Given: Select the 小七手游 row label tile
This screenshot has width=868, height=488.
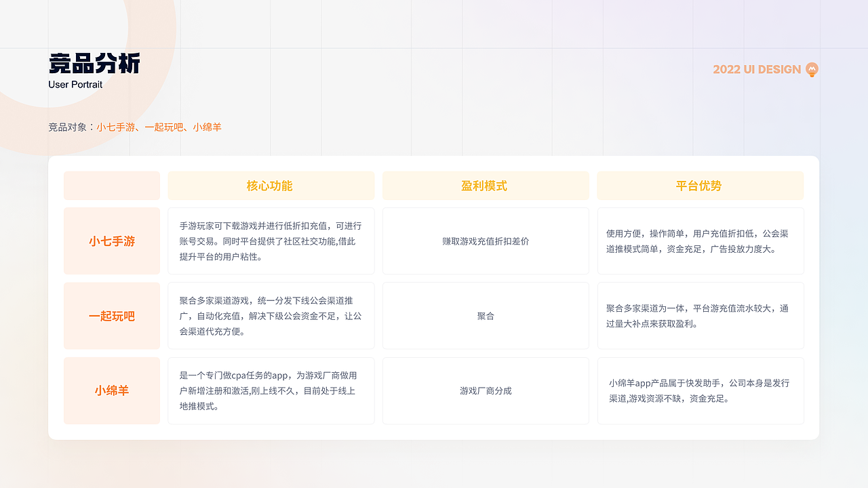Looking at the screenshot, I should tap(111, 241).
